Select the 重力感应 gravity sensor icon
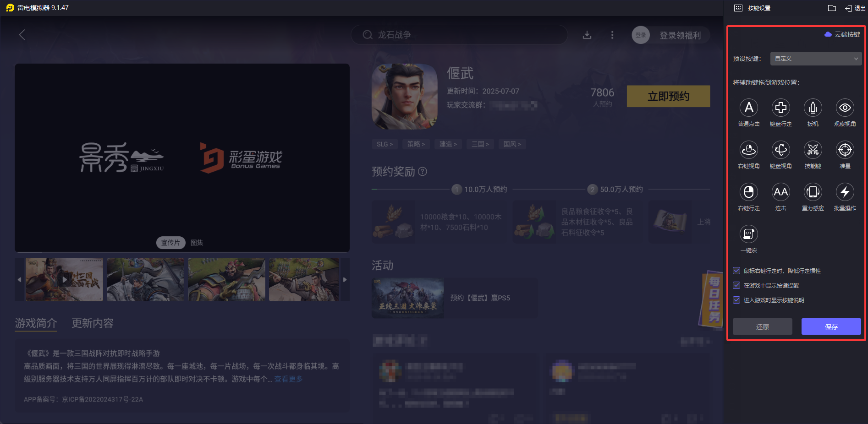Screen dimensions: 868x424 pyautogui.click(x=813, y=192)
